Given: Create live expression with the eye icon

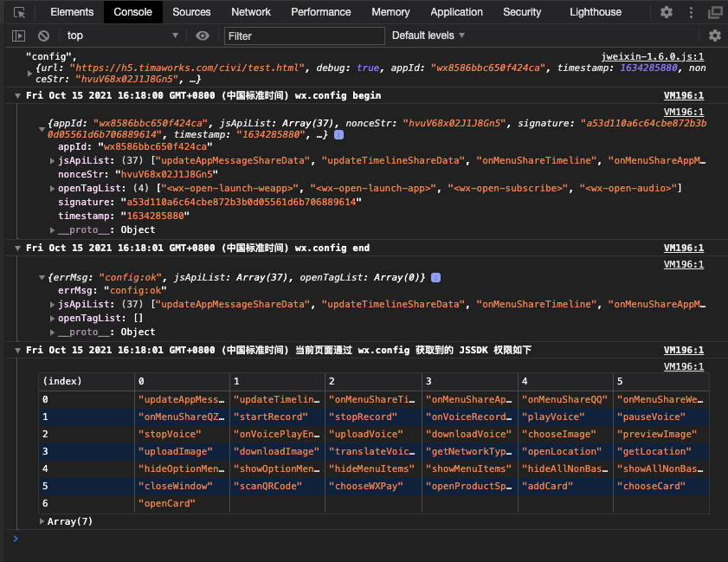Looking at the screenshot, I should click(203, 36).
